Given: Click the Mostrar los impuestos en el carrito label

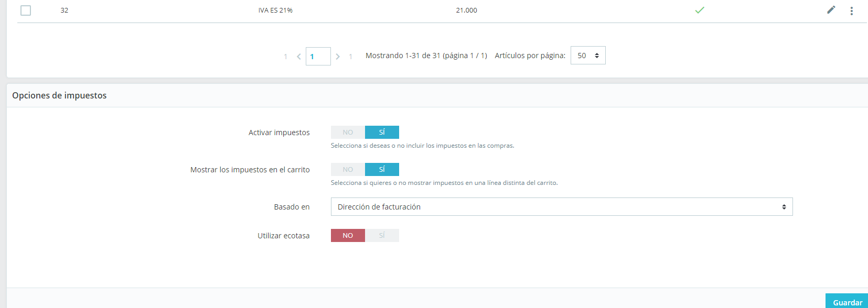Looking at the screenshot, I should (x=250, y=170).
